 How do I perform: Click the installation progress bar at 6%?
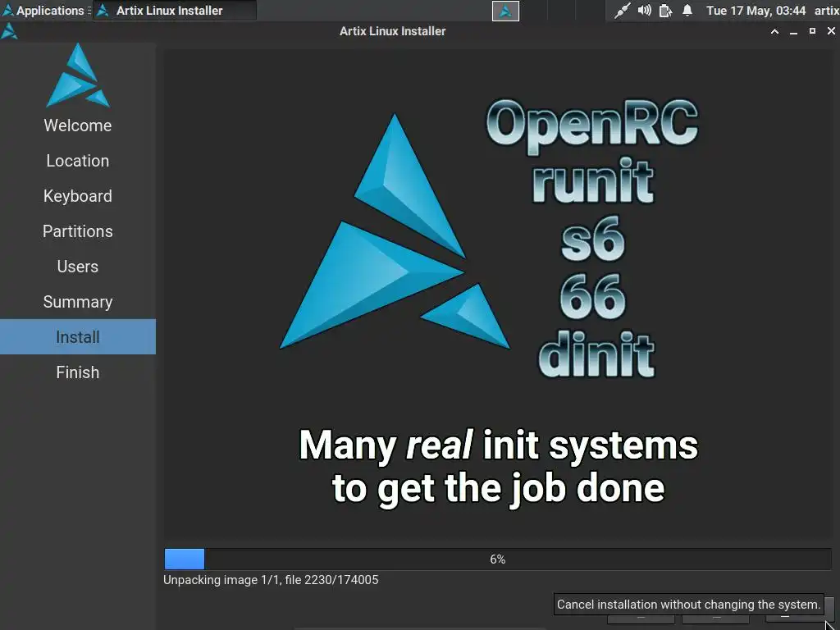coord(498,559)
